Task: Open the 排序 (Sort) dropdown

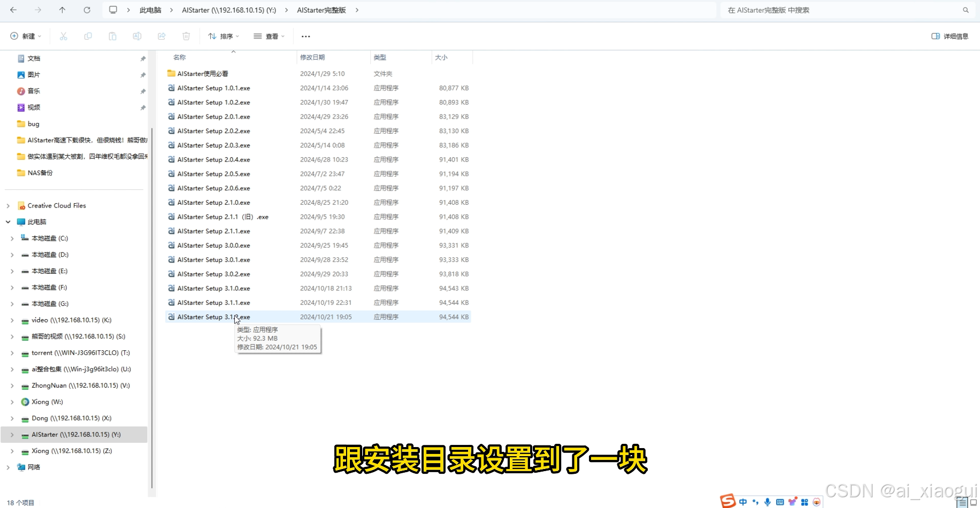Action: click(224, 36)
